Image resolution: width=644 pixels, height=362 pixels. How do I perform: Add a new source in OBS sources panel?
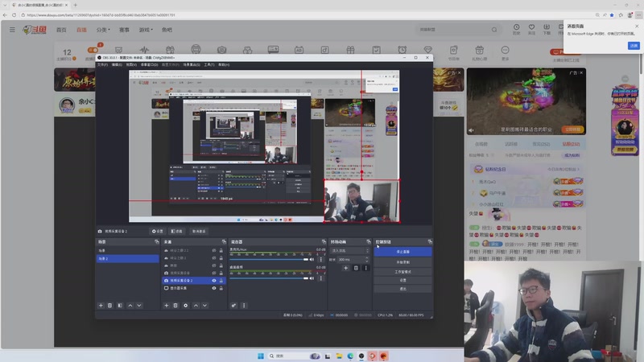pos(166,306)
